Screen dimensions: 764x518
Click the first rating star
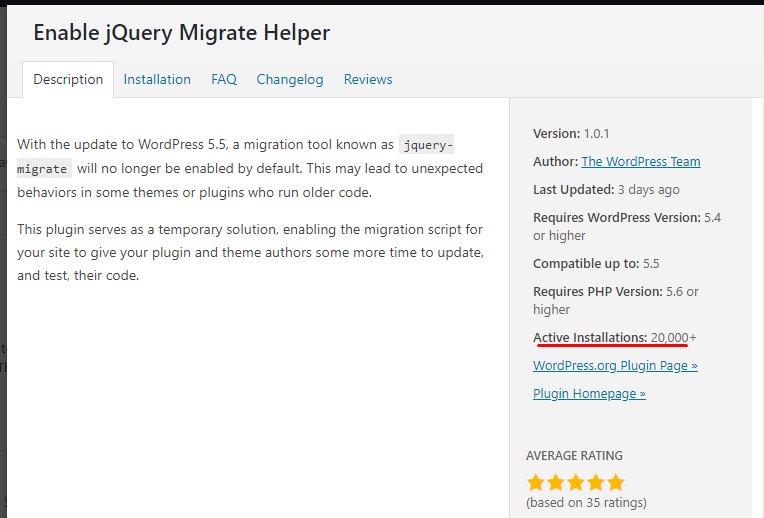click(x=535, y=482)
